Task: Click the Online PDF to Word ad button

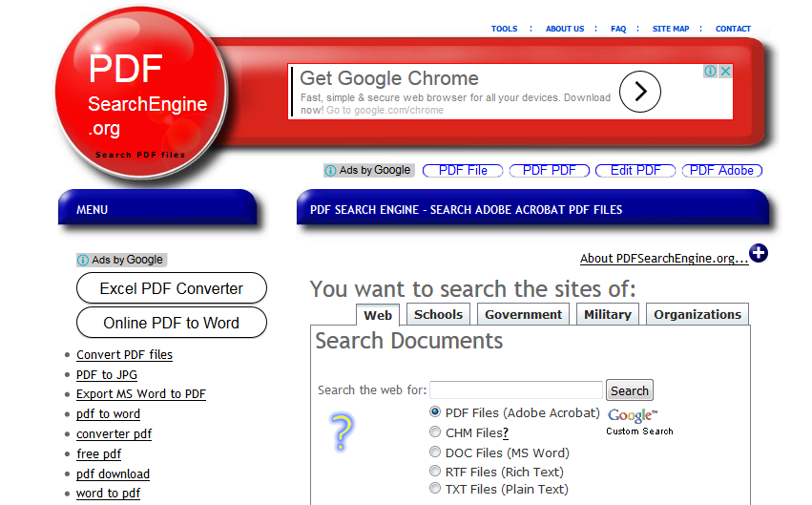Action: click(x=172, y=323)
